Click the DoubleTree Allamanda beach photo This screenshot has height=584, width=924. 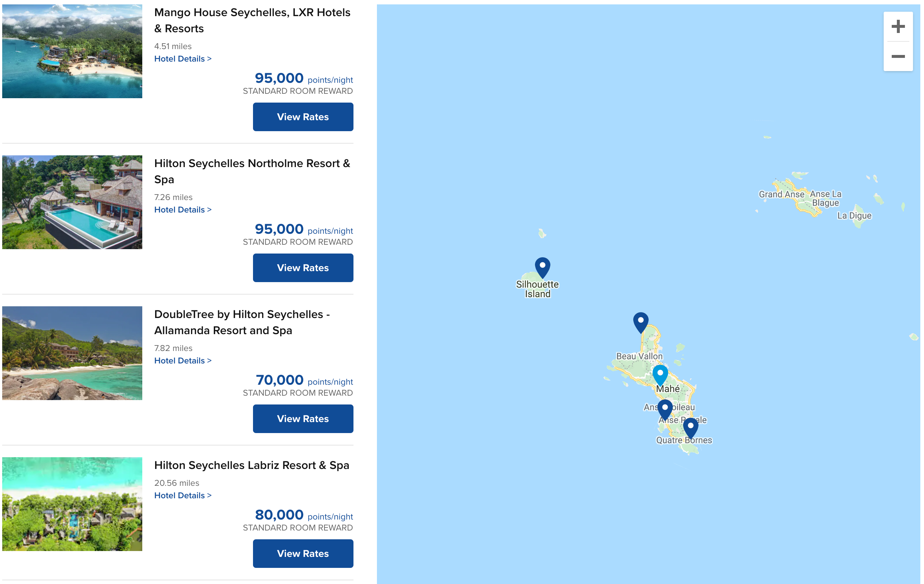72,353
